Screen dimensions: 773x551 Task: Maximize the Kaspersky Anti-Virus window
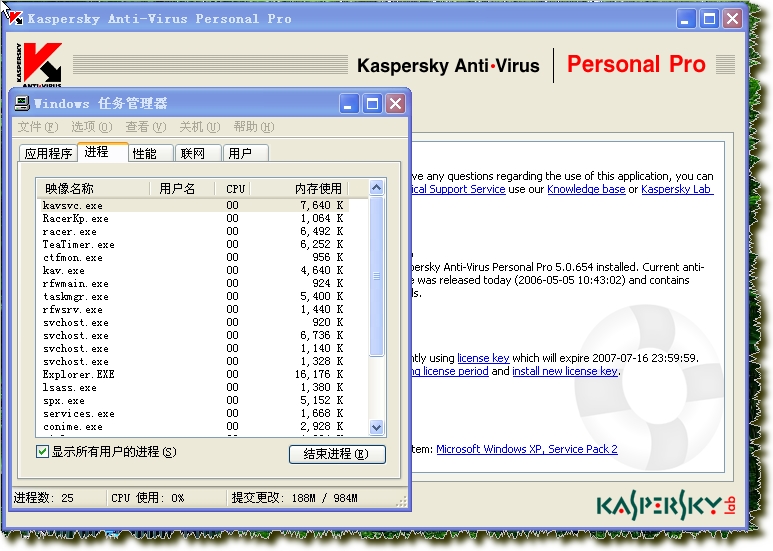(709, 19)
